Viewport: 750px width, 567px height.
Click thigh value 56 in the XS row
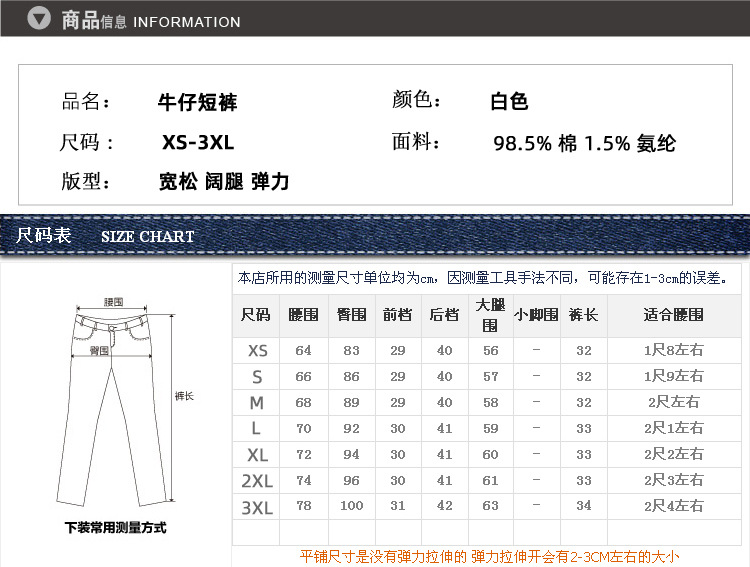click(490, 351)
